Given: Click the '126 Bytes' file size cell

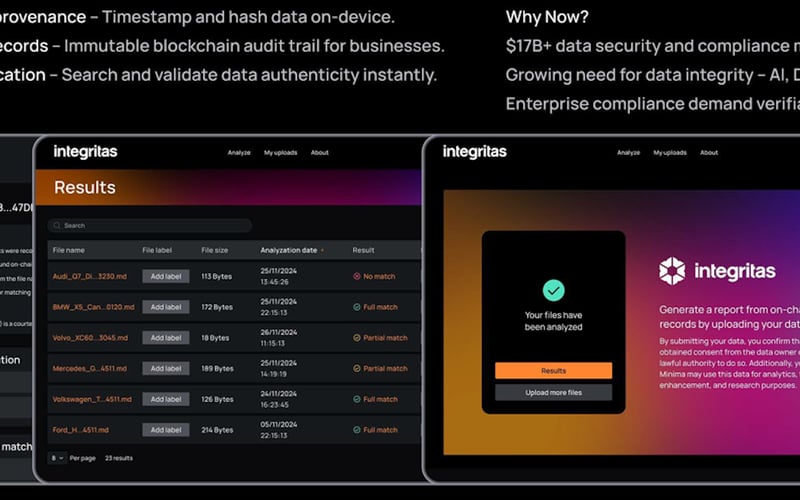Looking at the screenshot, I should click(x=217, y=399).
